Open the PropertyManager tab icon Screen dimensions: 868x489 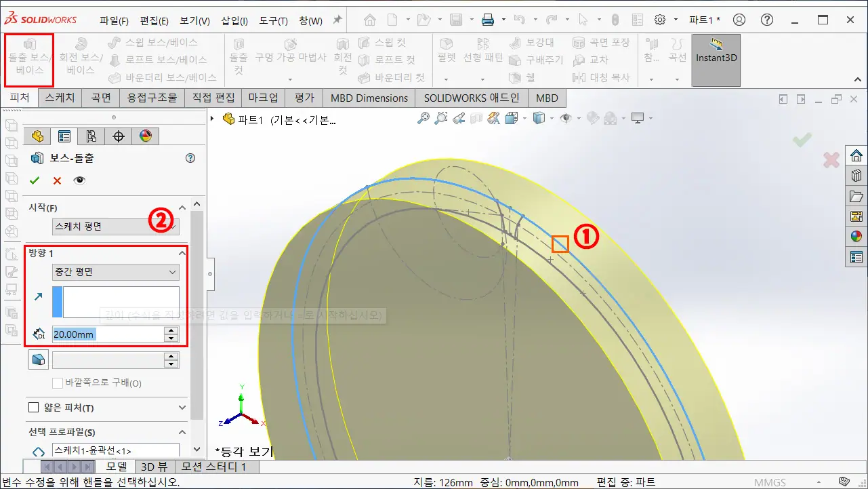[x=64, y=136]
